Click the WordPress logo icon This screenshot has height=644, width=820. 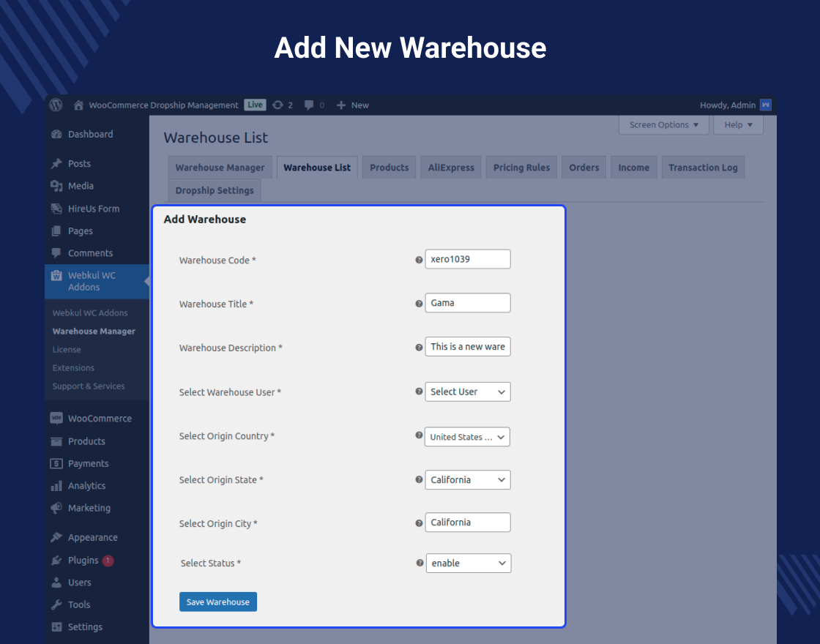click(56, 105)
